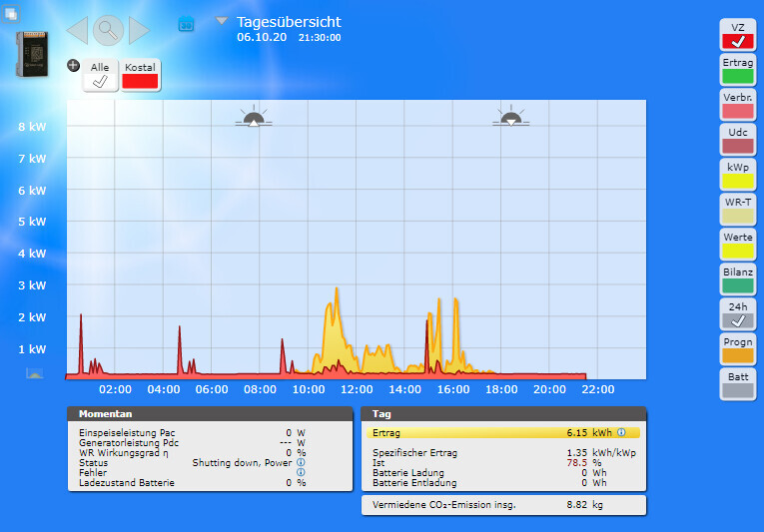Click the sunset marker icon on chart
The image size is (764, 532).
click(510, 117)
